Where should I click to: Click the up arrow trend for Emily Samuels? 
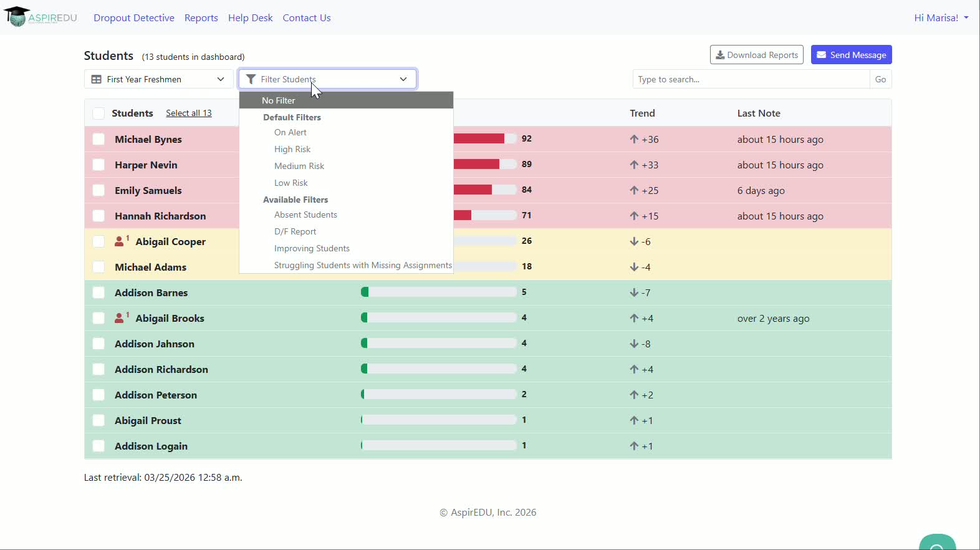634,190
